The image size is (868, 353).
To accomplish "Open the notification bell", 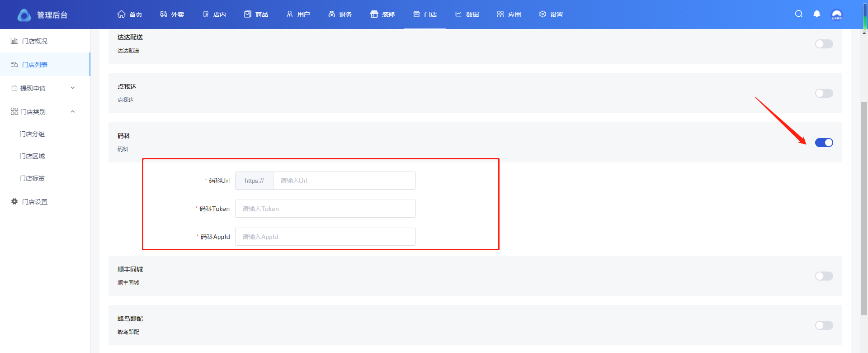I will (x=817, y=14).
